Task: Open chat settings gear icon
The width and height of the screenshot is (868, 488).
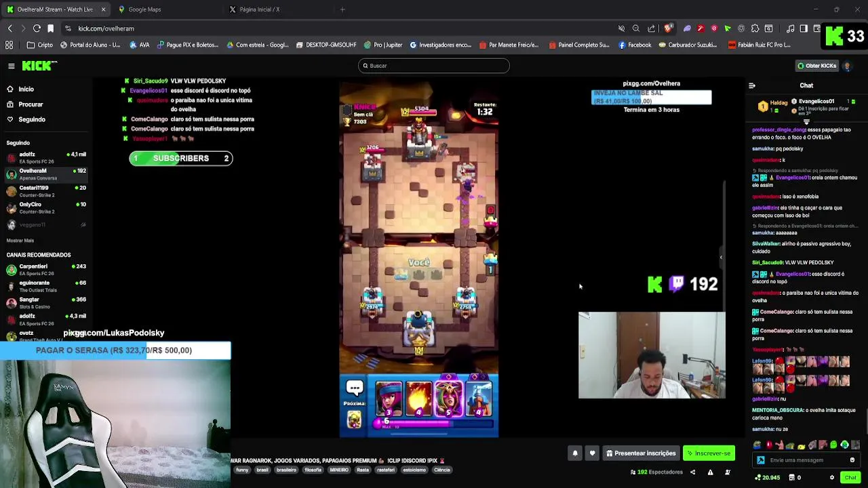Action: 832,477
